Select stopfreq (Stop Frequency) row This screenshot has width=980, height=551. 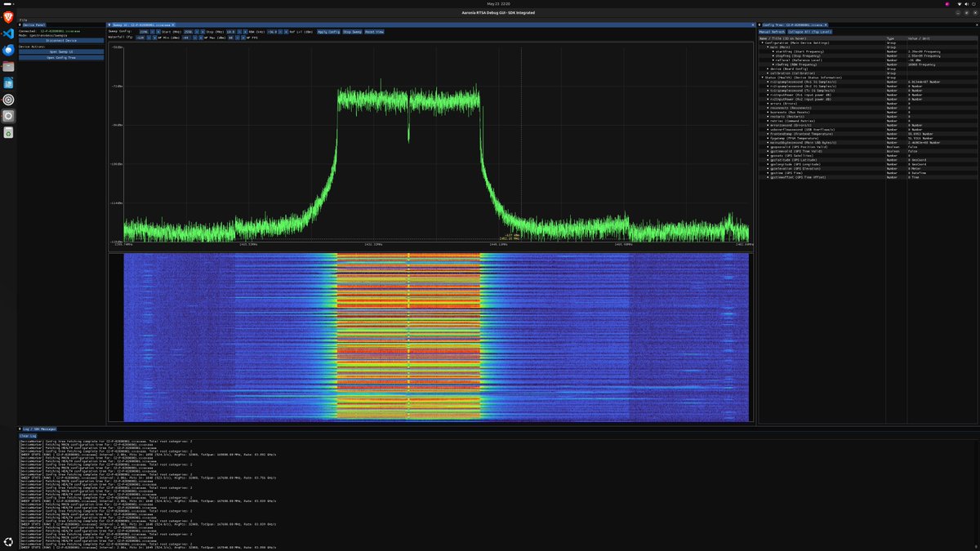867,56
